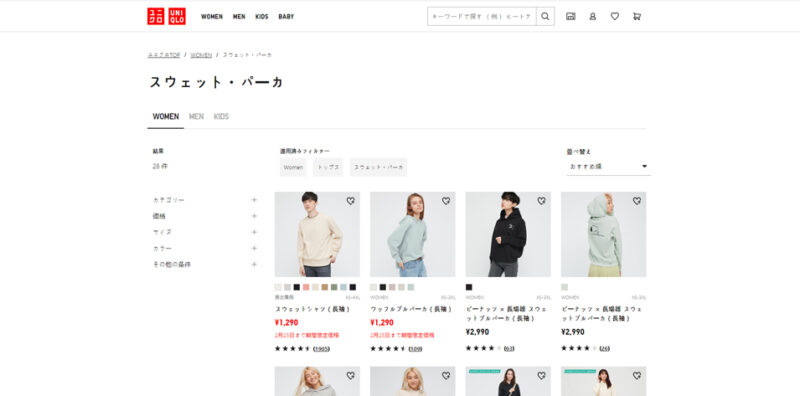This screenshot has width=800, height=396.
Task: Switch to the MEN category tab
Action: click(196, 117)
